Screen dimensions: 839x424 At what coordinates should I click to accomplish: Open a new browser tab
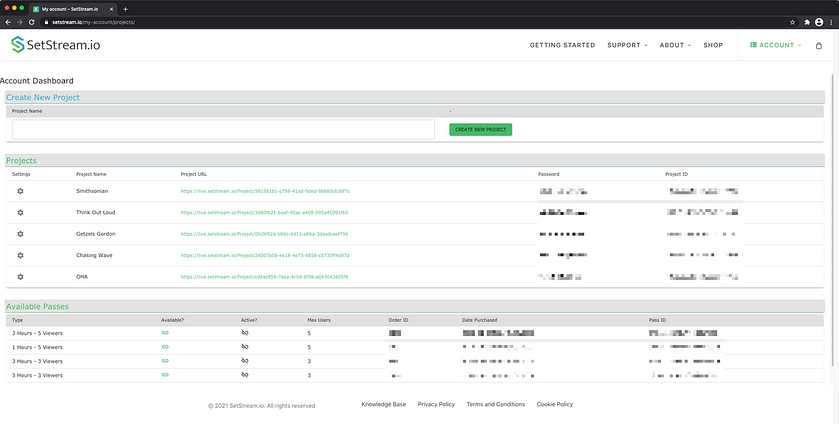(125, 9)
